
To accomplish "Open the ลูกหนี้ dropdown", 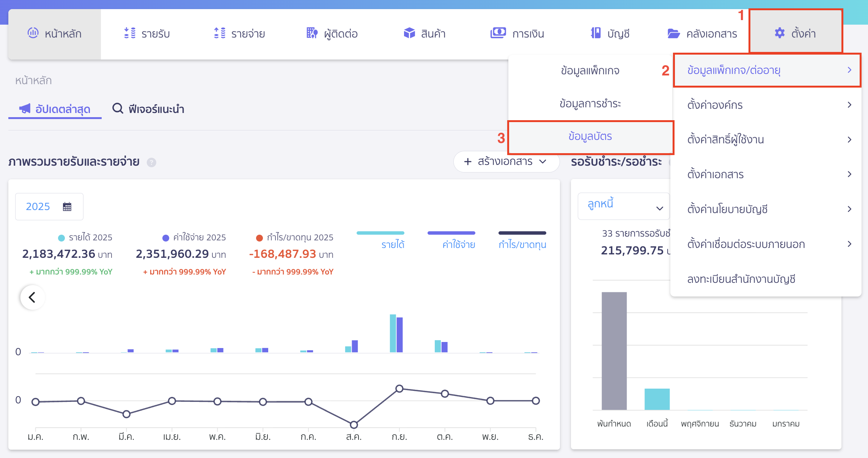I will pyautogui.click(x=624, y=206).
